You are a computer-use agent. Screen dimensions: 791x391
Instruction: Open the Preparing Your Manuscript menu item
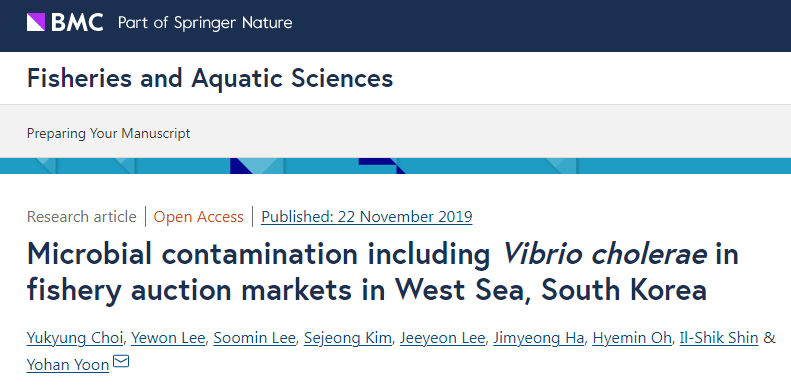point(108,134)
